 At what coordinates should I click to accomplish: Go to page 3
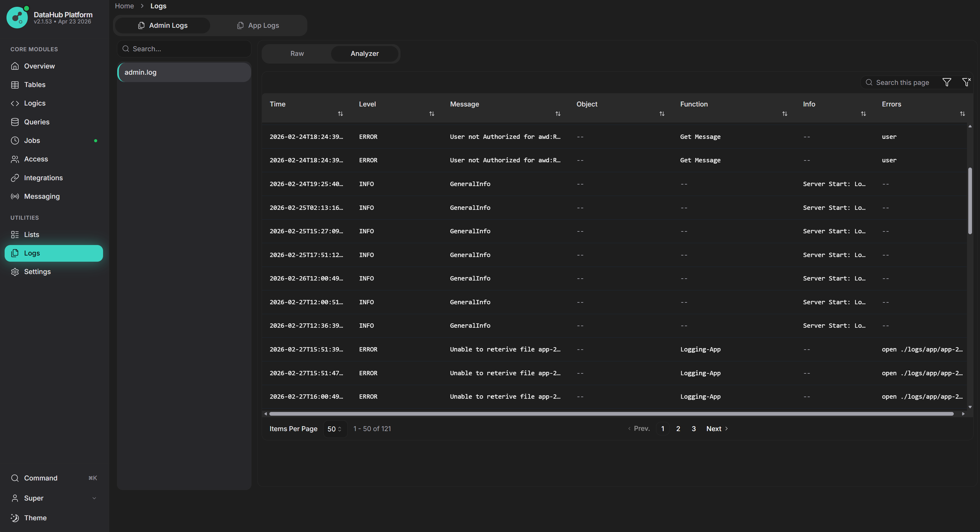point(694,429)
